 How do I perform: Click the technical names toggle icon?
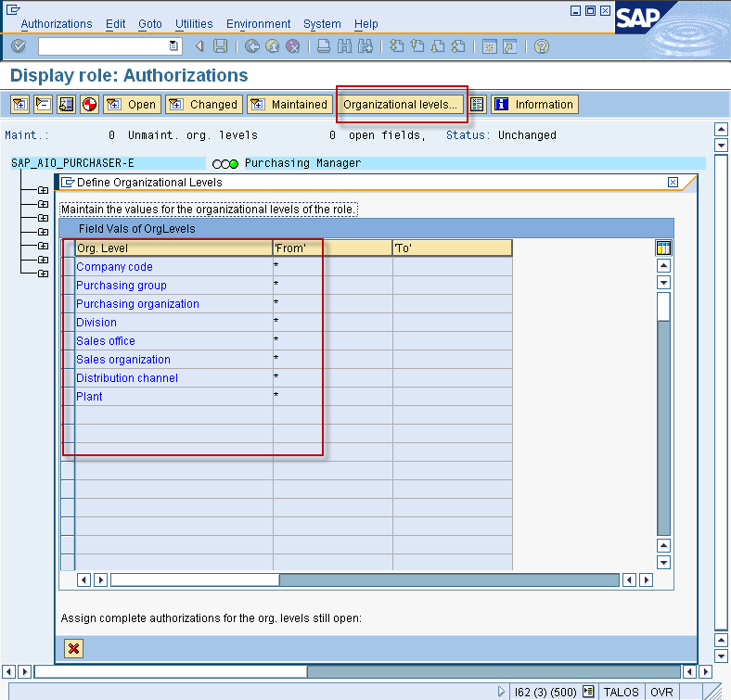(66, 105)
